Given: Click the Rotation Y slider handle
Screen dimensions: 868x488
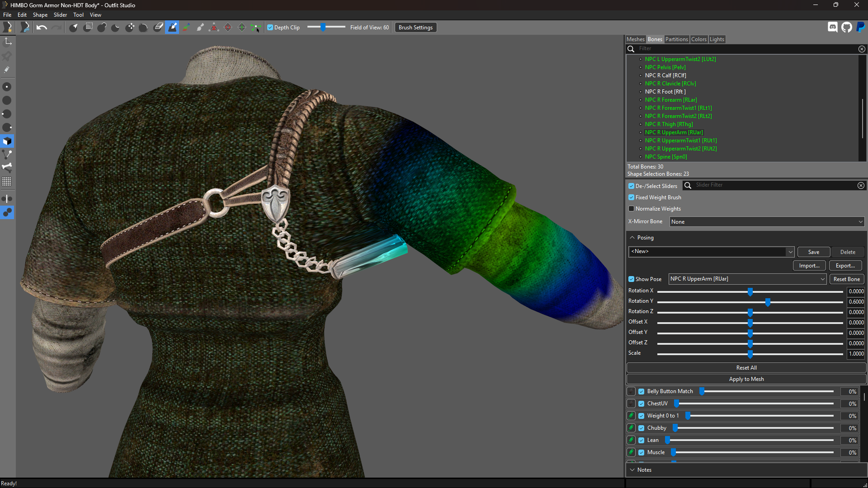Looking at the screenshot, I should tap(768, 302).
